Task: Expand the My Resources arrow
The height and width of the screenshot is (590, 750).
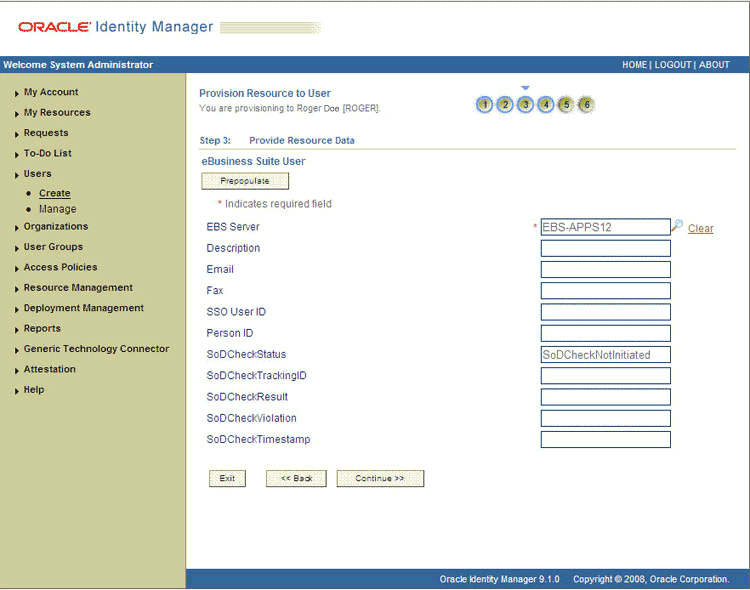Action: pos(17,114)
